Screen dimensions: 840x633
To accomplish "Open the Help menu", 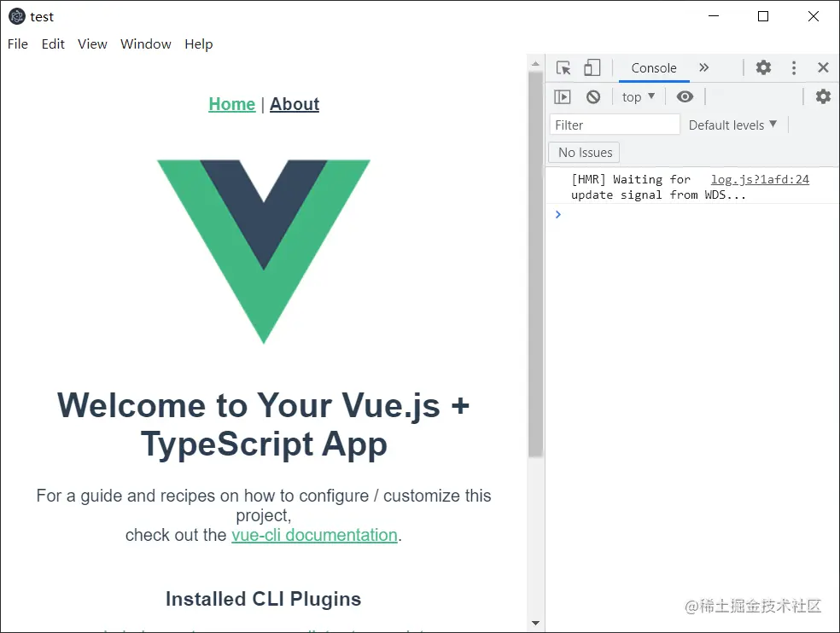I will [x=199, y=44].
